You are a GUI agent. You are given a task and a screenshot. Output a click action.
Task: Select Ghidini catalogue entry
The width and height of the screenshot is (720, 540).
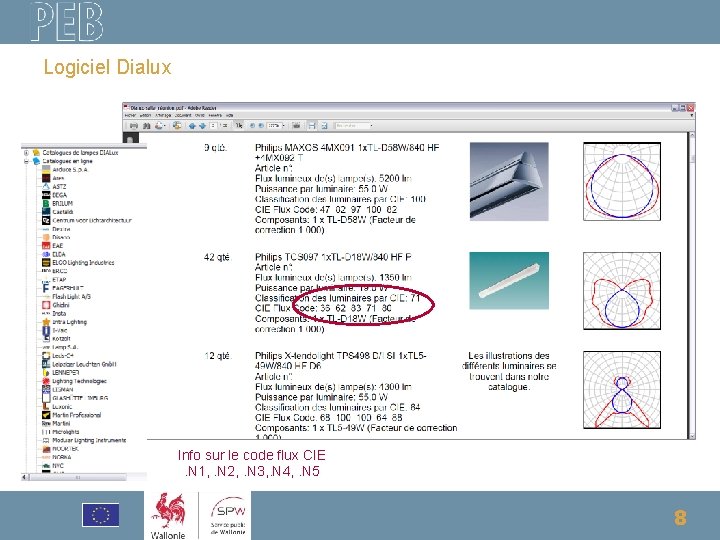point(61,305)
